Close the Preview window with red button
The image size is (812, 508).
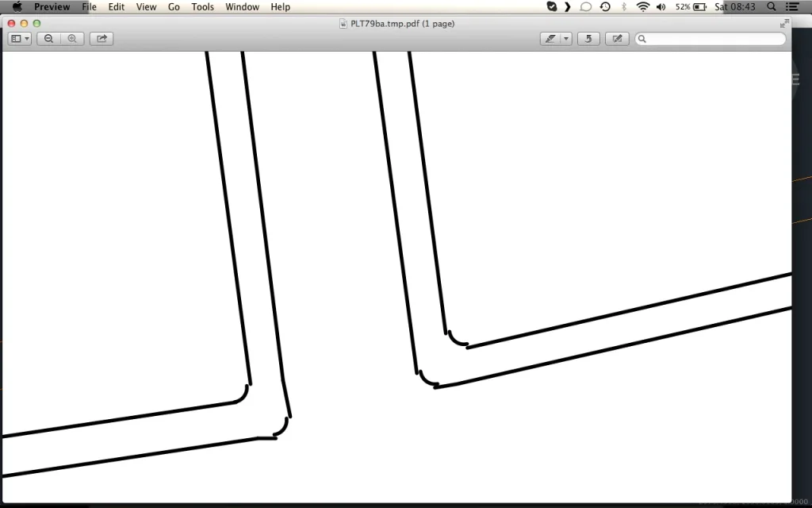11,23
